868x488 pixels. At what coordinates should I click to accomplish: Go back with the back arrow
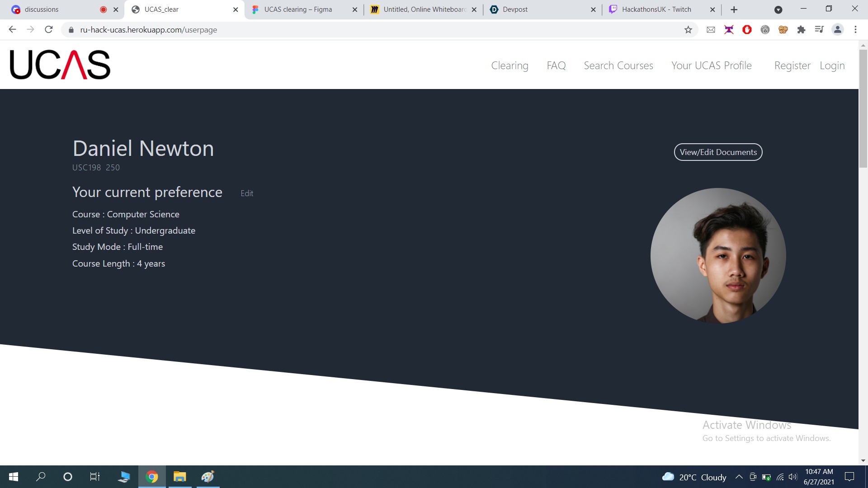click(13, 30)
